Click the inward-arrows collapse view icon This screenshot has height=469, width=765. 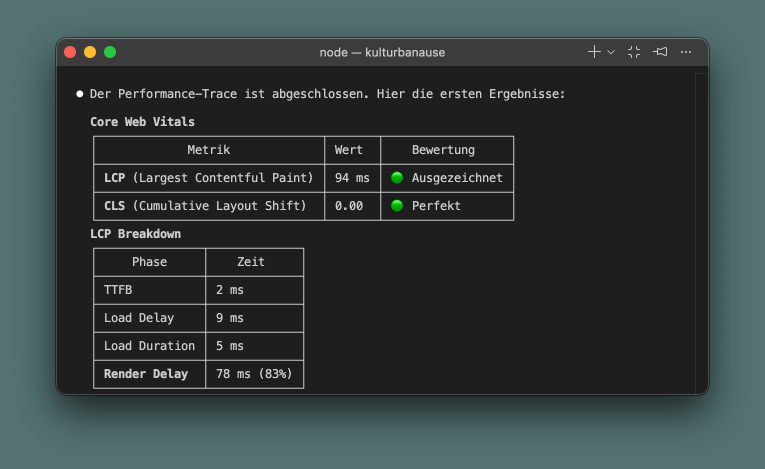coord(634,52)
